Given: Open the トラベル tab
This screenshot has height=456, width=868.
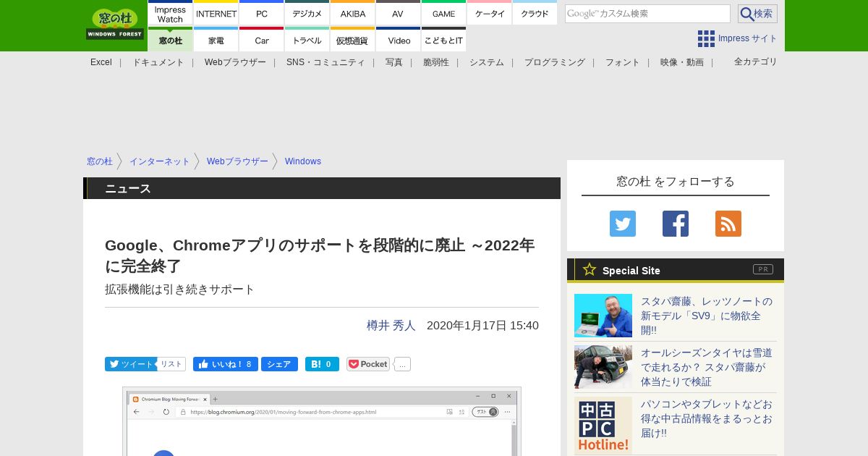Looking at the screenshot, I should pyautogui.click(x=307, y=40).
